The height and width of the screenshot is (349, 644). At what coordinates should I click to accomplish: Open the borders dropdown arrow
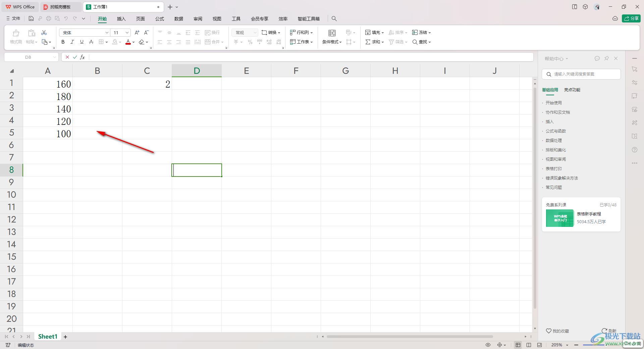107,42
